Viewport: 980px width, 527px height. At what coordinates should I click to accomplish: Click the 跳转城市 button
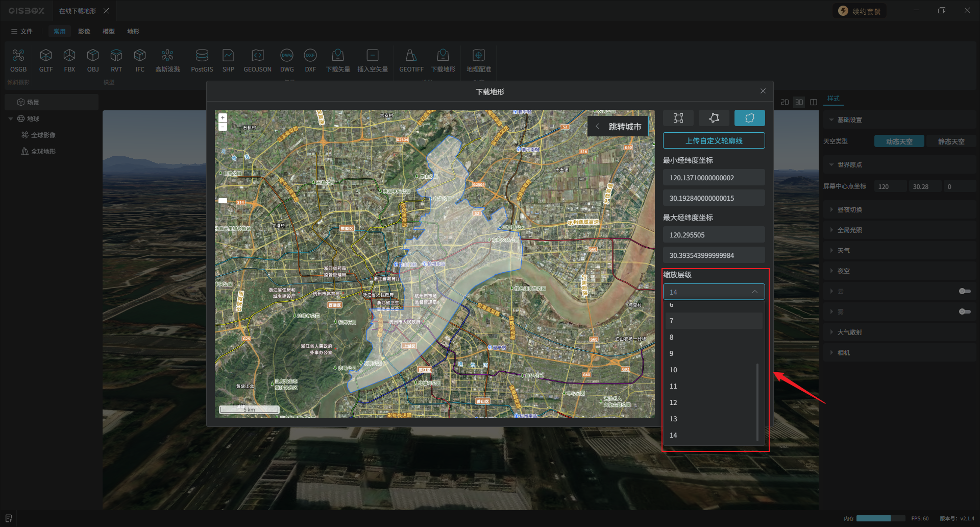click(x=619, y=127)
